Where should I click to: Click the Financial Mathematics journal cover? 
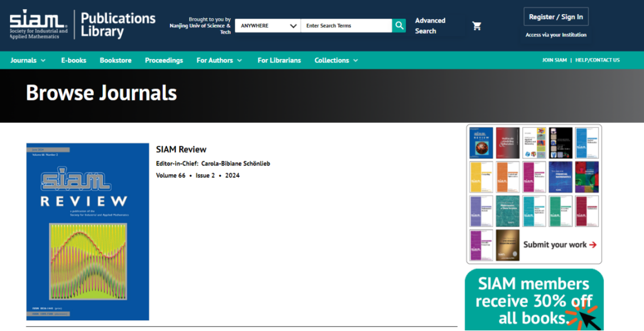click(x=561, y=177)
